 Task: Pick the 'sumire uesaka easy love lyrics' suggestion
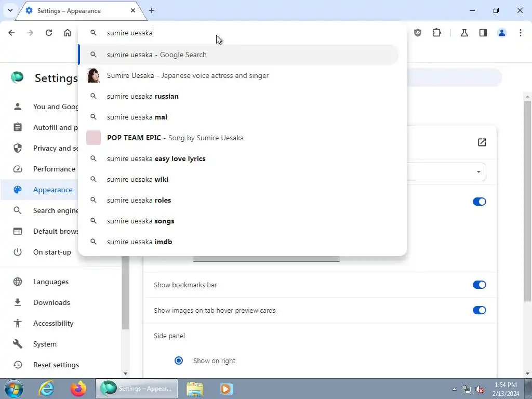[x=239, y=158]
